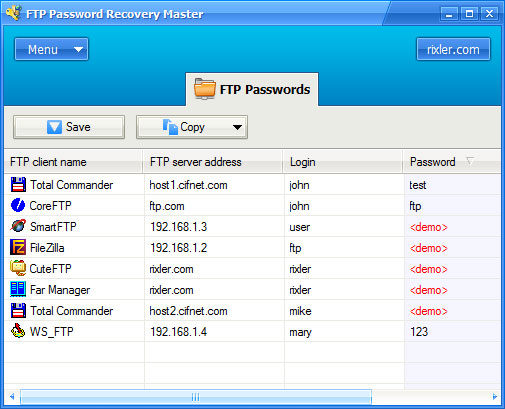The width and height of the screenshot is (505, 409).
Task: Maximize the FTP Password Recovery Master window
Action: pyautogui.click(x=469, y=14)
